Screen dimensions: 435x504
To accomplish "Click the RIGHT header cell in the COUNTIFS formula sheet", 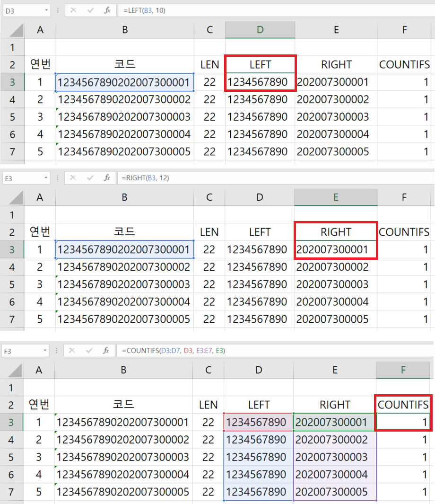I will (335, 405).
